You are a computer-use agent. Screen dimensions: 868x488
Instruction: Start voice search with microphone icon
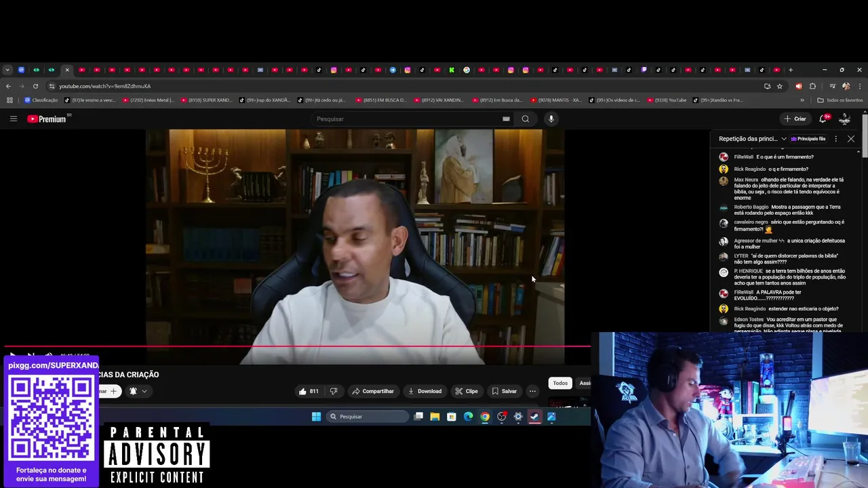(x=551, y=119)
